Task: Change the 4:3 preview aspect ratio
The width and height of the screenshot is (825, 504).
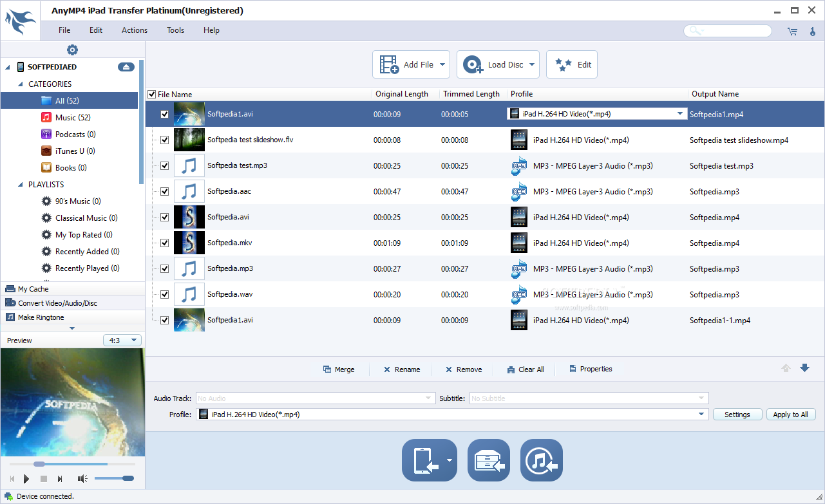Action: coord(122,340)
